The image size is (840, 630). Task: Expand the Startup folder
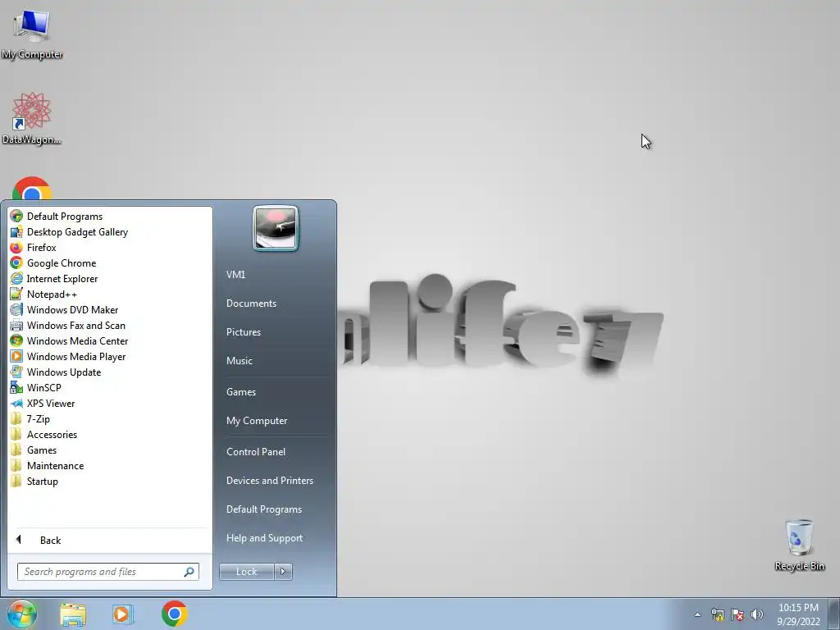click(34, 481)
